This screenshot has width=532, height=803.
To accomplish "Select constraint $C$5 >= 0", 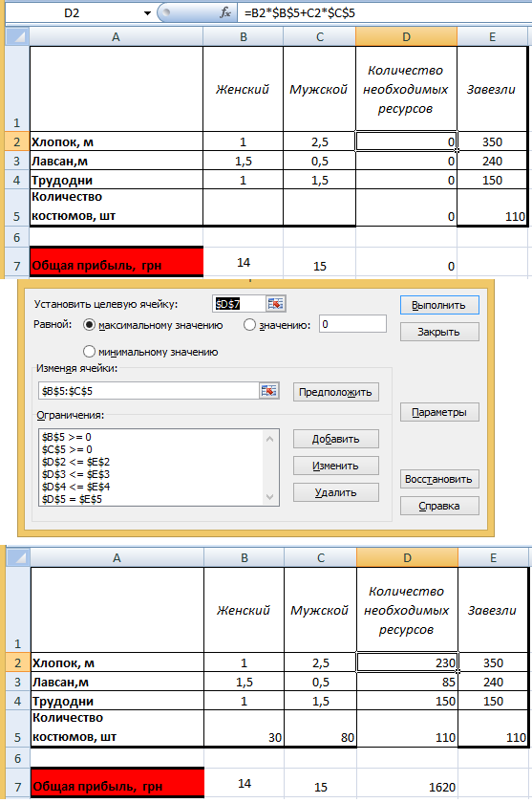I will 67,449.
